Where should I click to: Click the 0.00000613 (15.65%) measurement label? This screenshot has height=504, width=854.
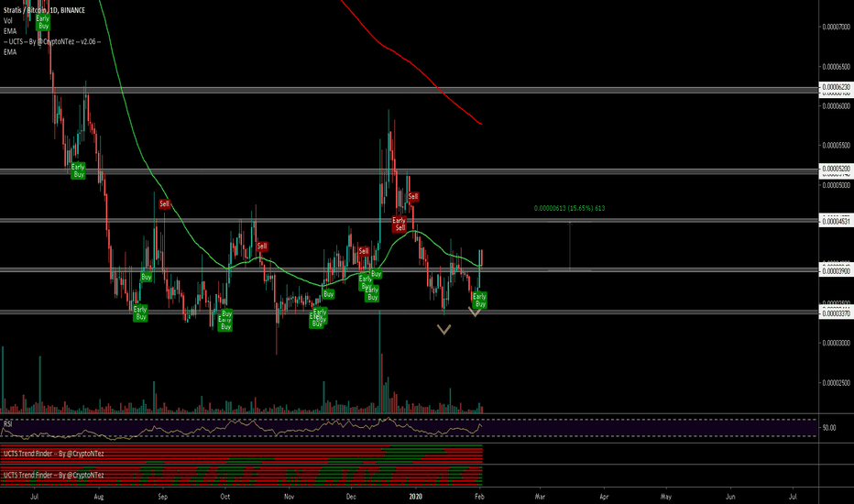click(569, 208)
